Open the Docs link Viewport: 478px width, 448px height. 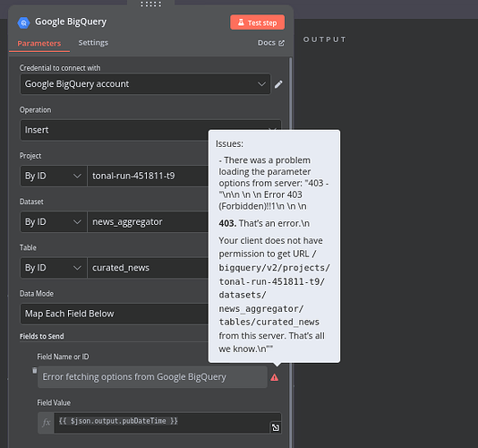pyautogui.click(x=271, y=43)
